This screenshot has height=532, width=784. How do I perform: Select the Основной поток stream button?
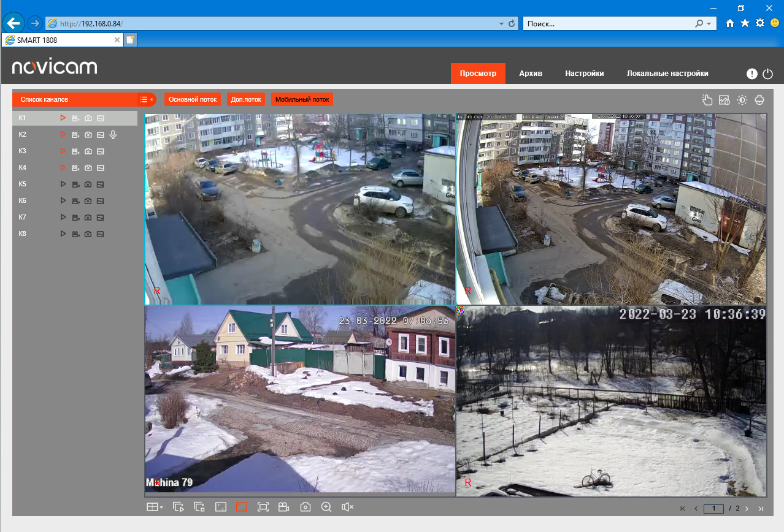(x=193, y=99)
